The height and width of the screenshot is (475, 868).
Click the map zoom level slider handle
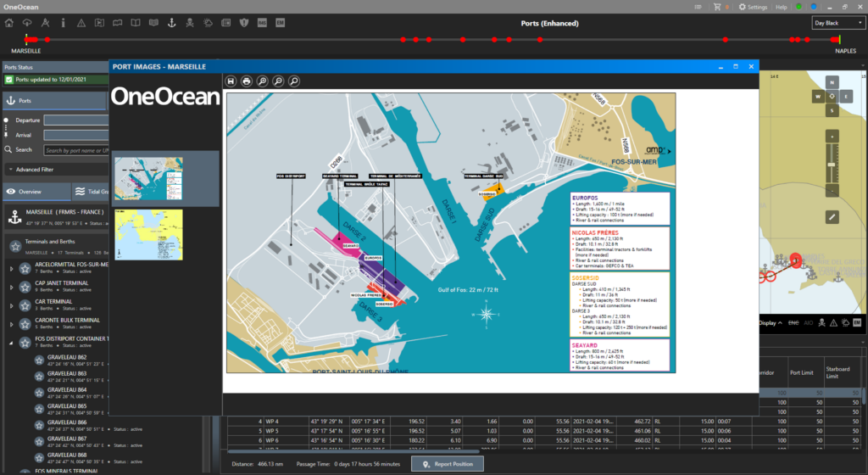(832, 165)
